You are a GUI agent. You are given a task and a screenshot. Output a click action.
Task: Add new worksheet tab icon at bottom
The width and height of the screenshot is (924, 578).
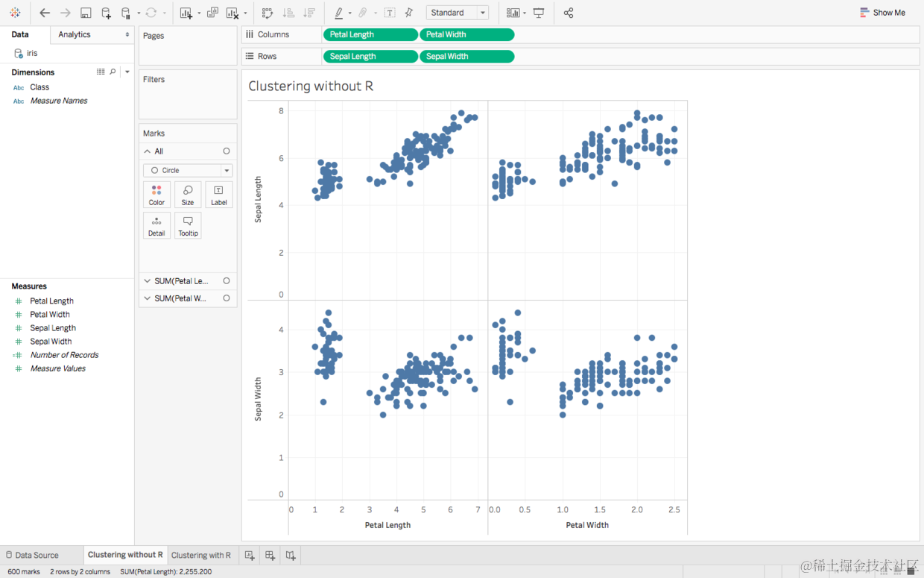pos(250,555)
